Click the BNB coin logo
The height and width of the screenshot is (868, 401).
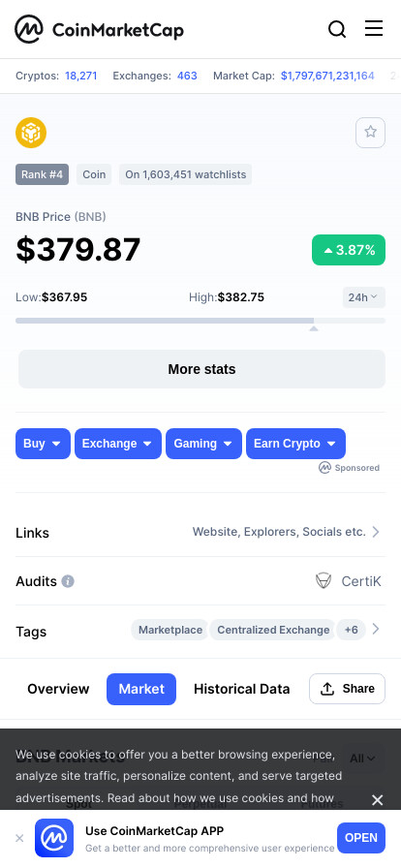pyautogui.click(x=31, y=133)
